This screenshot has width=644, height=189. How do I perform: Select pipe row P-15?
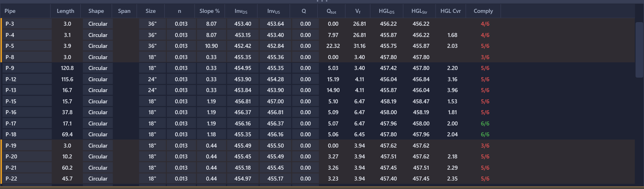click(x=317, y=101)
